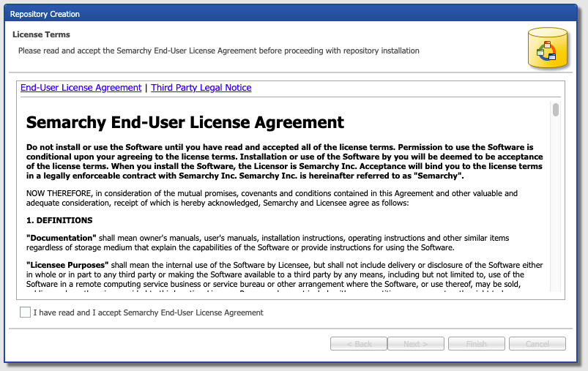Click the bold "Licensee Purposes" definition term
The height and width of the screenshot is (371, 588).
click(x=67, y=265)
